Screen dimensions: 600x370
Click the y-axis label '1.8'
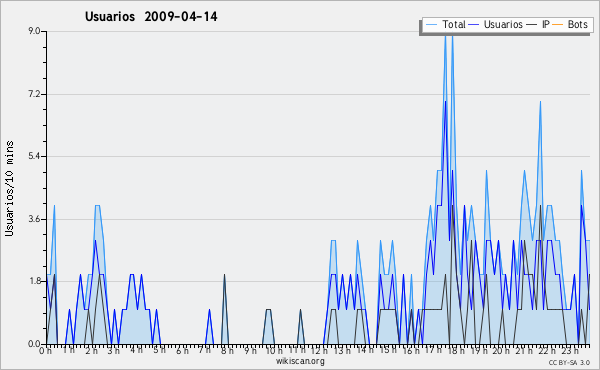click(35, 282)
